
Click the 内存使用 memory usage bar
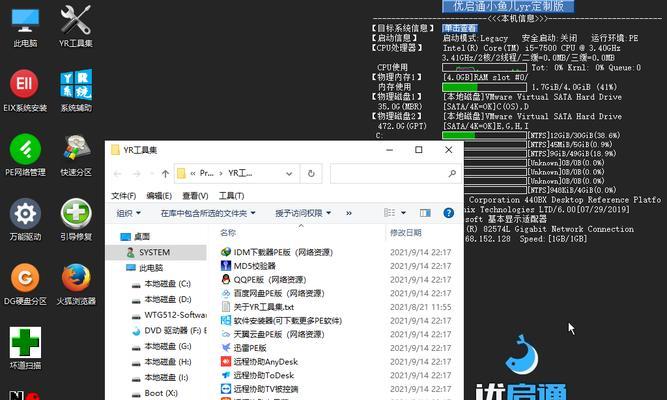click(x=485, y=87)
